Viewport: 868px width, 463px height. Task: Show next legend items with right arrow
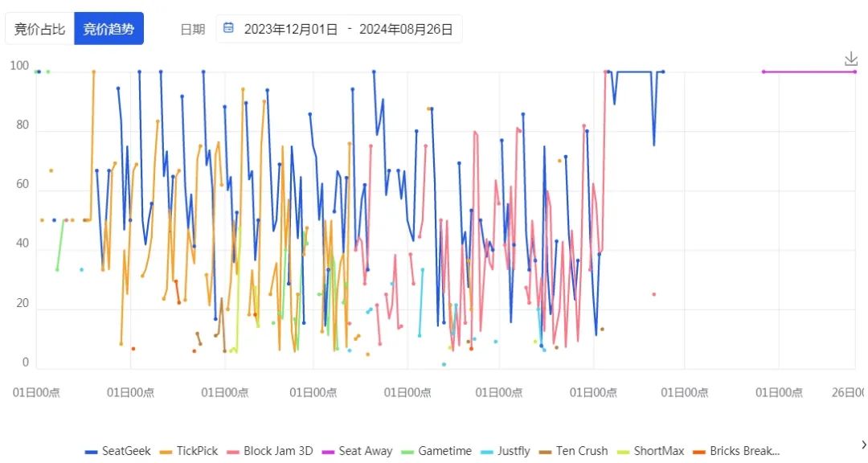(x=863, y=445)
